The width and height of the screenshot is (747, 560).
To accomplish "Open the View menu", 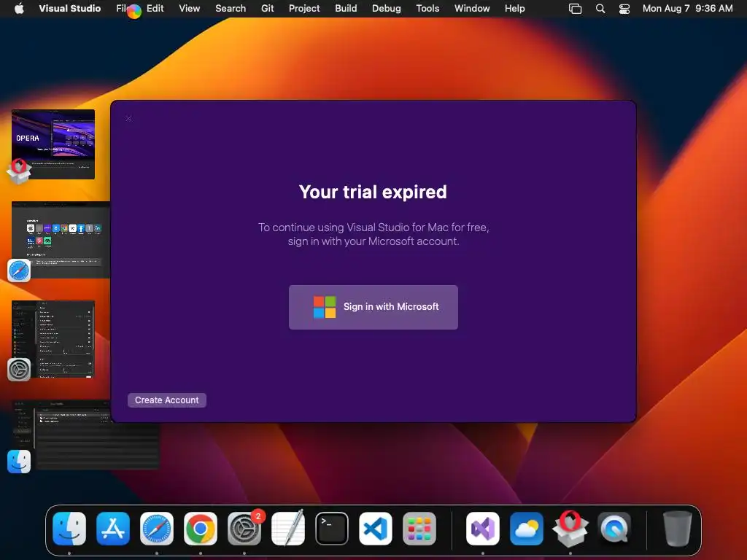I will coord(189,8).
